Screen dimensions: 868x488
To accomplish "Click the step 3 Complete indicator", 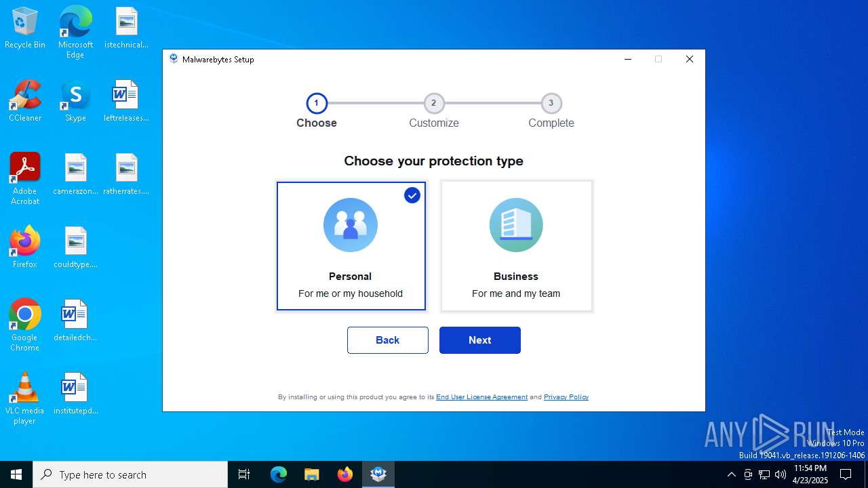I will 551,104.
